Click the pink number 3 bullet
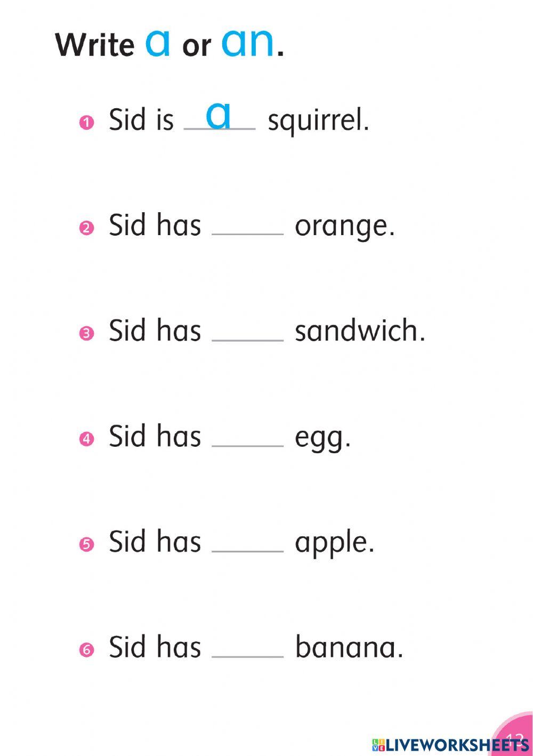Viewport: 533px width, 756px height. pyautogui.click(x=86, y=334)
